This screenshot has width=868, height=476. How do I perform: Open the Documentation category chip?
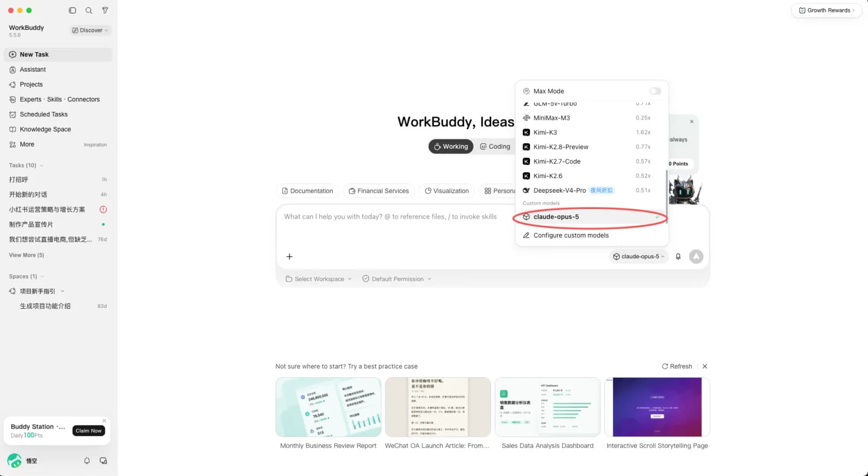(308, 191)
